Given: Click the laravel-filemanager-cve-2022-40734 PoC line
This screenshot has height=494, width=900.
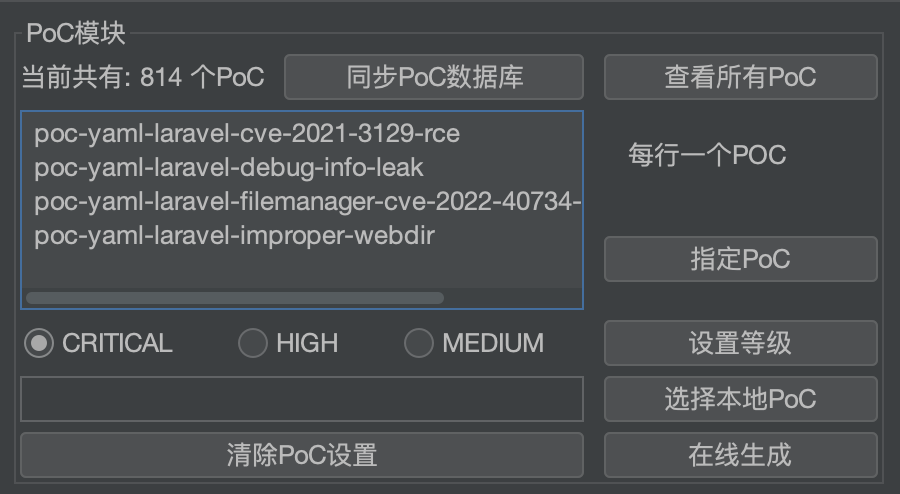Looking at the screenshot, I should coord(307,201).
